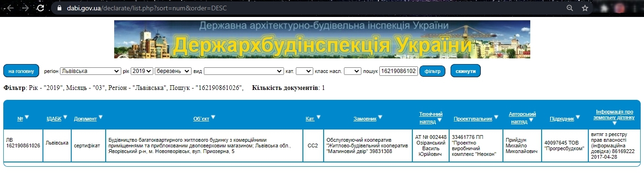Viewport: 644px width, 178px height.
Task: Click the Фільтр summary line text
Action: [x=124, y=88]
